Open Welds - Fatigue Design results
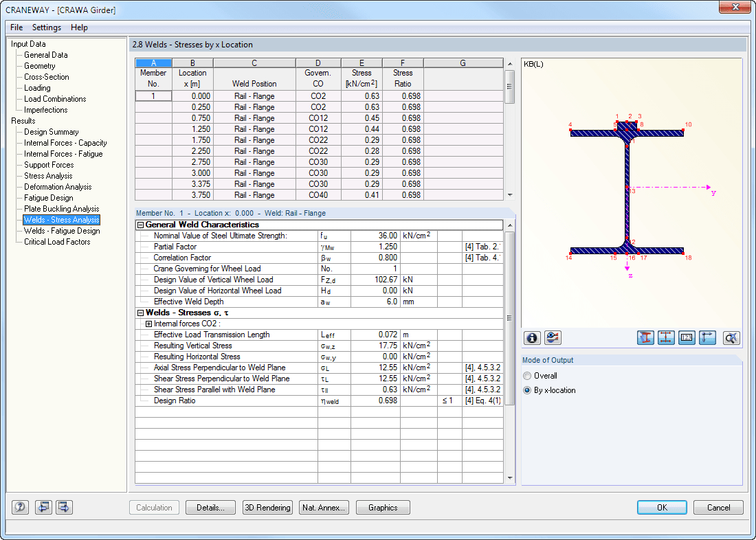756x540 pixels. (x=62, y=231)
